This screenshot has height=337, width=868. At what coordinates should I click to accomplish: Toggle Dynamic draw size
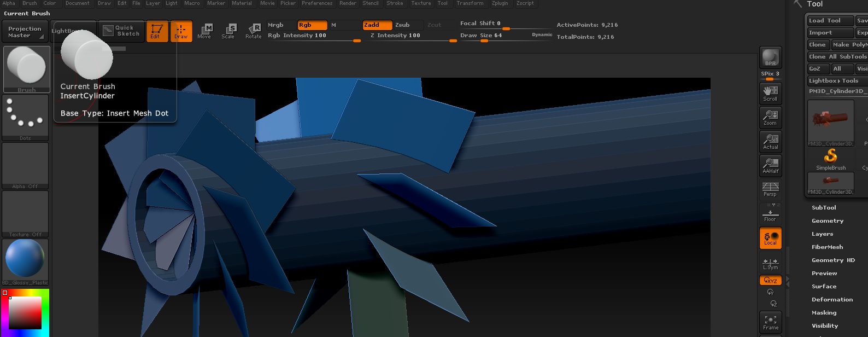click(542, 35)
